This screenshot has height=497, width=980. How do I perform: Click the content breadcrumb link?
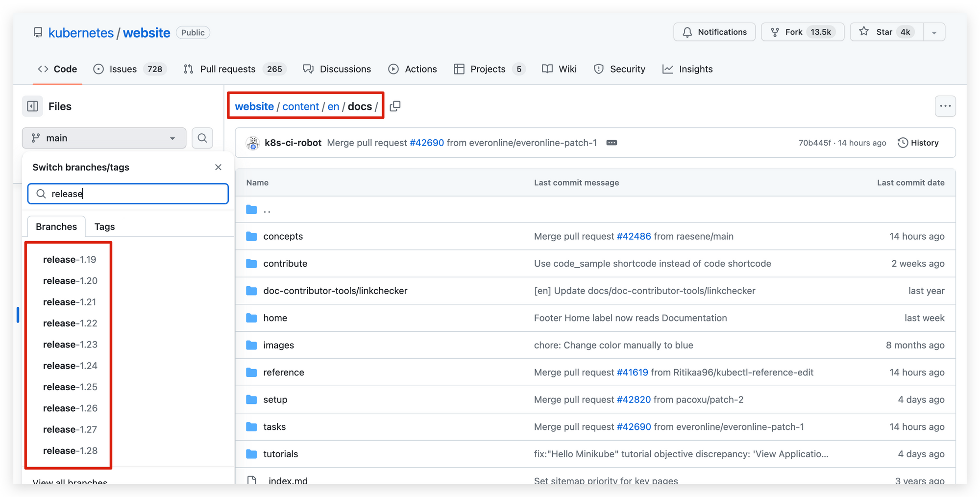click(300, 106)
